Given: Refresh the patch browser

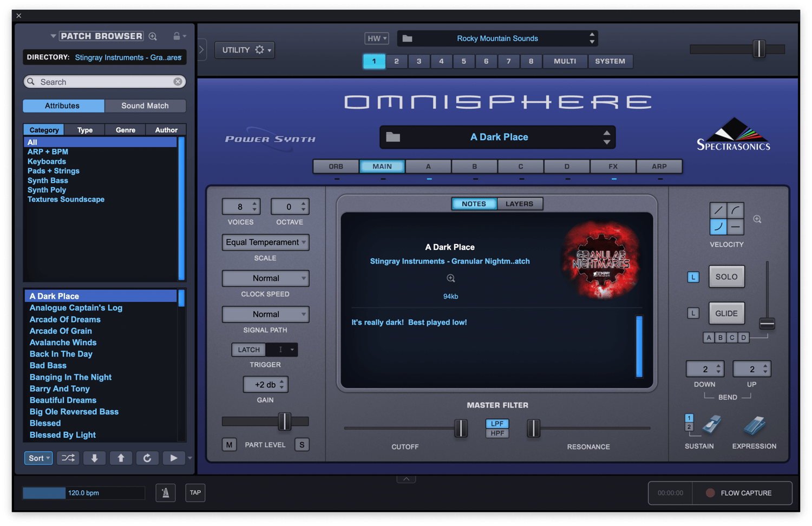Looking at the screenshot, I should pyautogui.click(x=147, y=458).
